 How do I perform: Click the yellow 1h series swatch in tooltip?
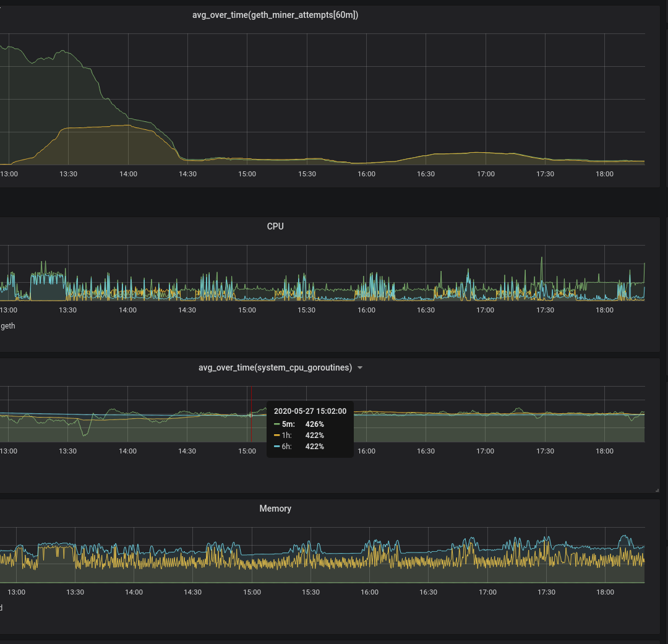click(x=276, y=435)
